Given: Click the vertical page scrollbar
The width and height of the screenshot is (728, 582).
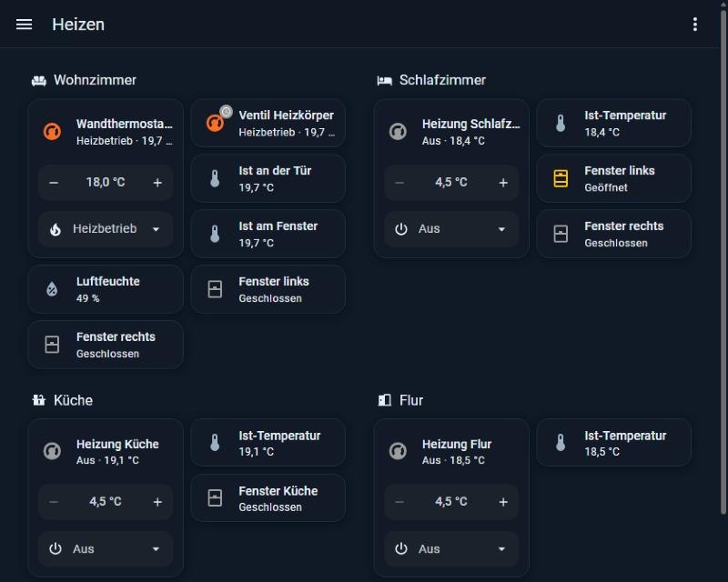Looking at the screenshot, I should pos(723,260).
